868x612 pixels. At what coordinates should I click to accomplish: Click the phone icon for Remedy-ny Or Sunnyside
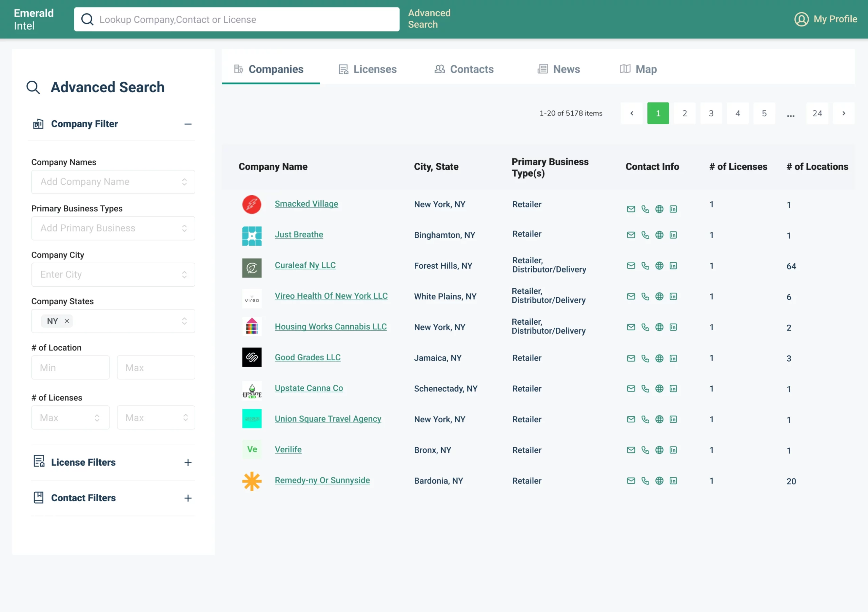pyautogui.click(x=645, y=481)
